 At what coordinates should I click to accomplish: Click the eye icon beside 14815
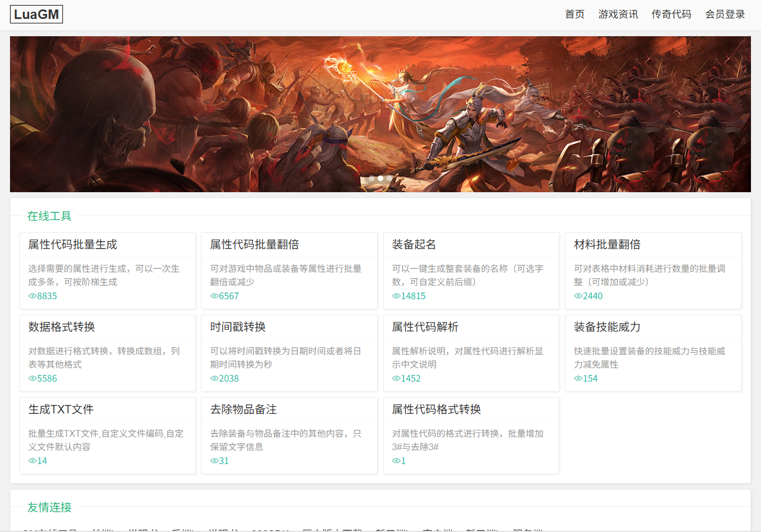(396, 296)
